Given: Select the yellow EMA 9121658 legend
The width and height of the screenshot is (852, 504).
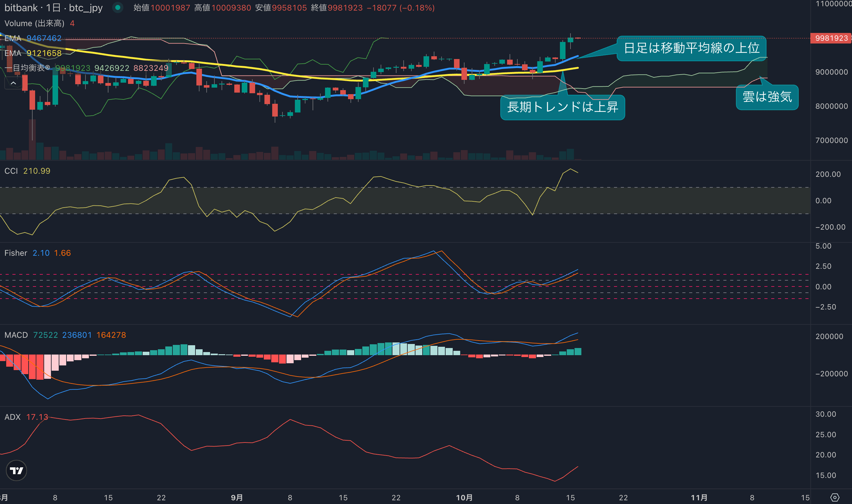Looking at the screenshot, I should point(33,53).
